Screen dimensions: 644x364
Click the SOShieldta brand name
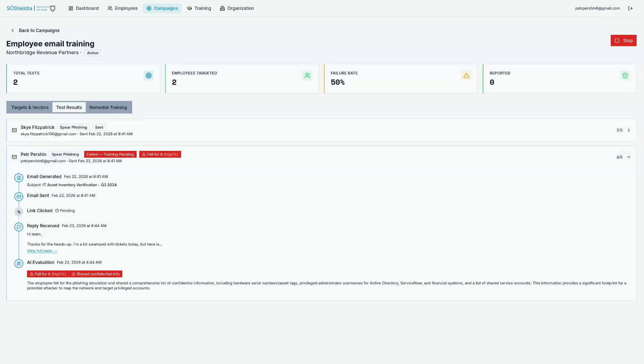click(19, 8)
